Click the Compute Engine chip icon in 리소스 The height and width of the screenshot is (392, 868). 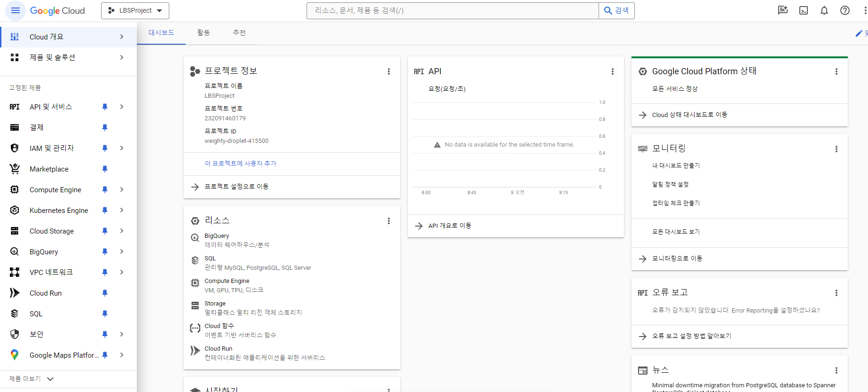coord(195,283)
